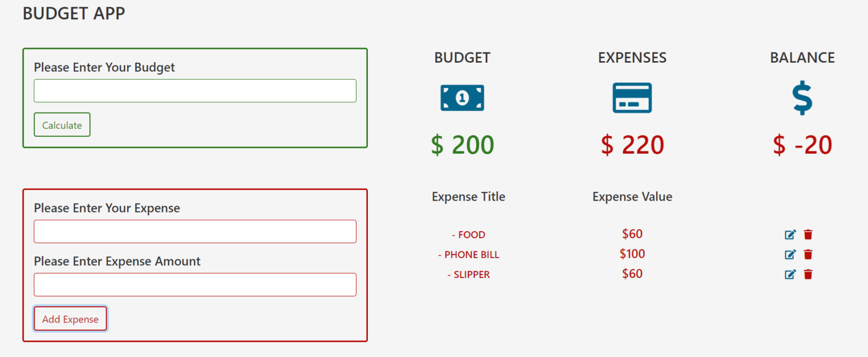
Task: Click the $ -20 balance amount
Action: [802, 145]
